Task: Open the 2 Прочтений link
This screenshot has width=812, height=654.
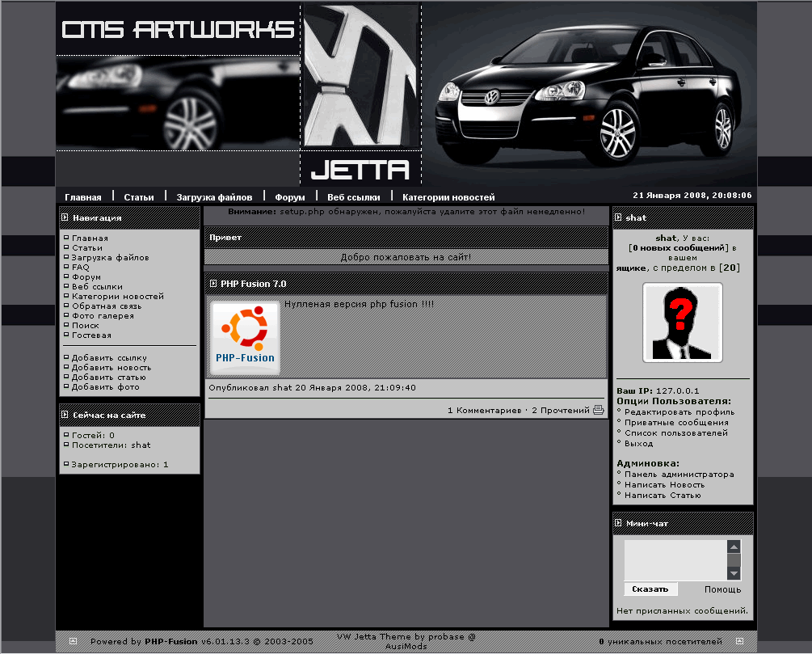Action: (561, 411)
